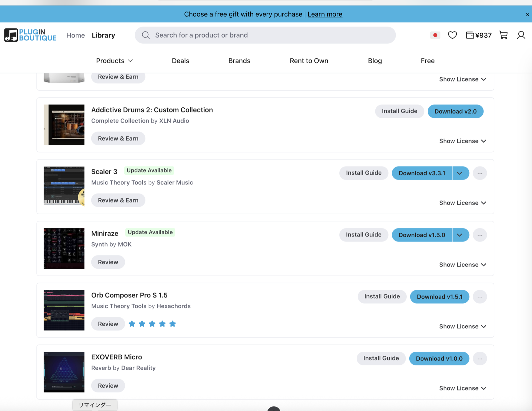Click the XLN Audio brand name

point(174,121)
